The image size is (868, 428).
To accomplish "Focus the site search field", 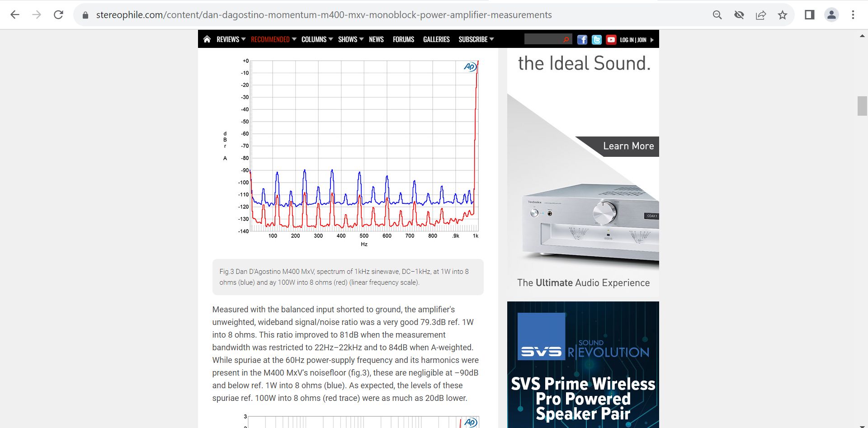I will [543, 39].
